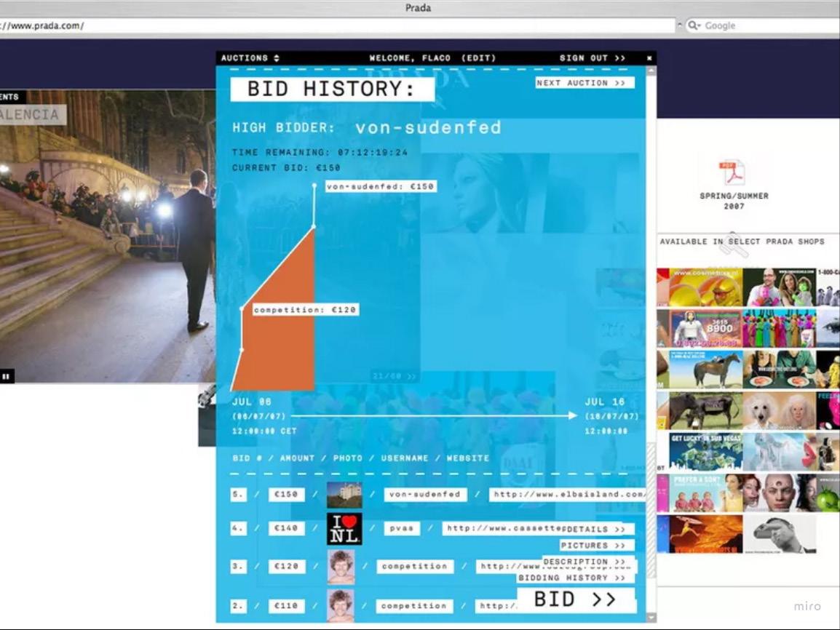Click the paparazzi staircase photo
The width and height of the screenshot is (840, 630).
pos(107,236)
